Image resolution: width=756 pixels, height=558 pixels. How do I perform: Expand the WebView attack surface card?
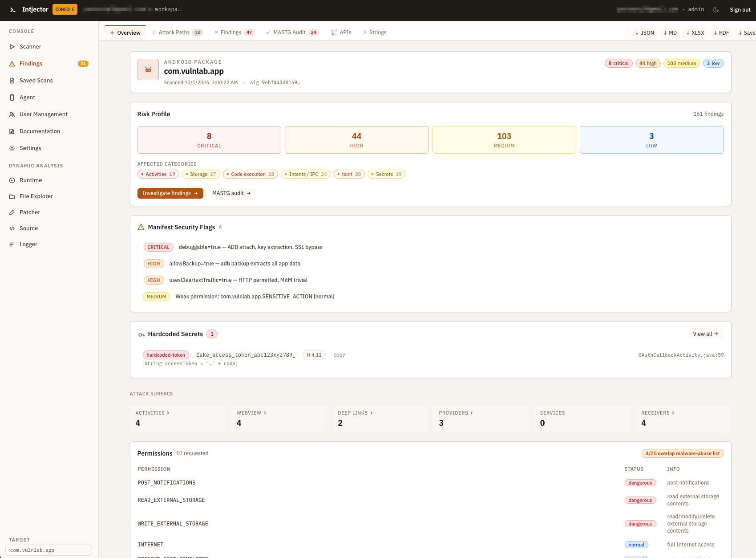(x=279, y=419)
